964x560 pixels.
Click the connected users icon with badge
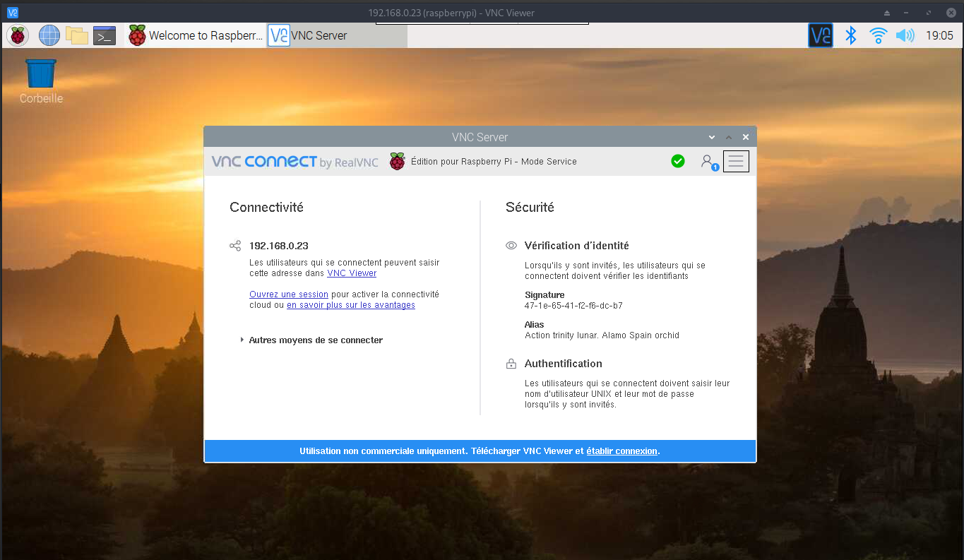[709, 162]
